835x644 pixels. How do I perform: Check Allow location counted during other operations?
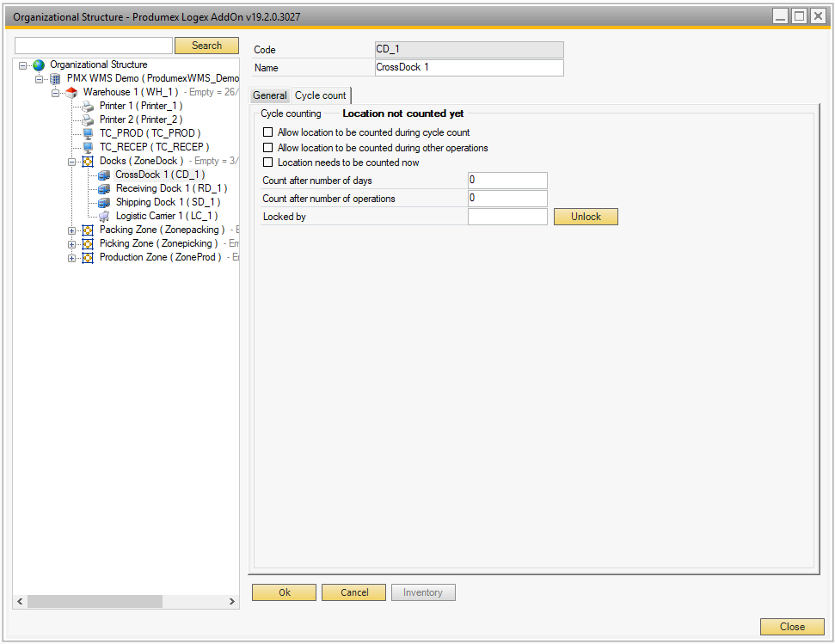pyautogui.click(x=268, y=148)
